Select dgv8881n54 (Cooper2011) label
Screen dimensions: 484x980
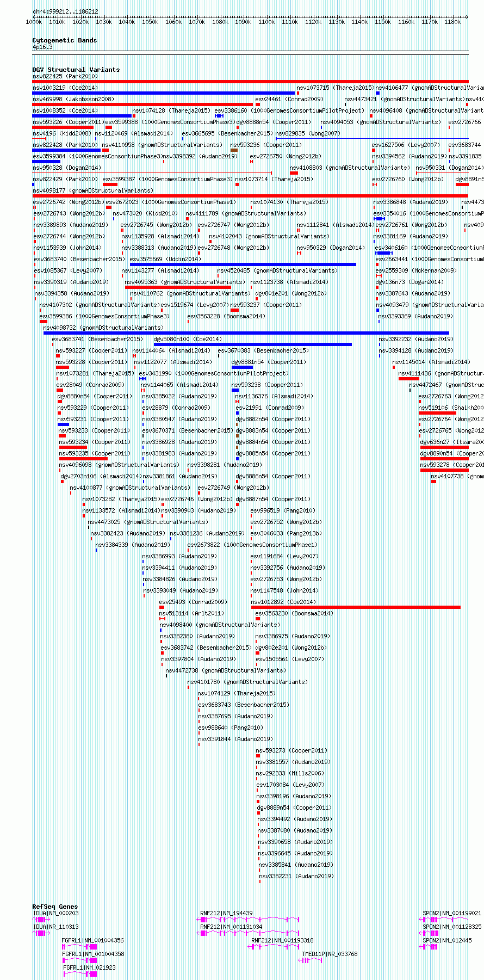pyautogui.click(x=269, y=362)
